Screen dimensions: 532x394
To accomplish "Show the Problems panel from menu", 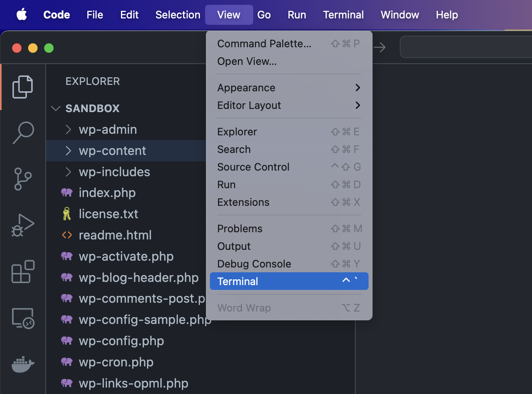I will point(289,229).
